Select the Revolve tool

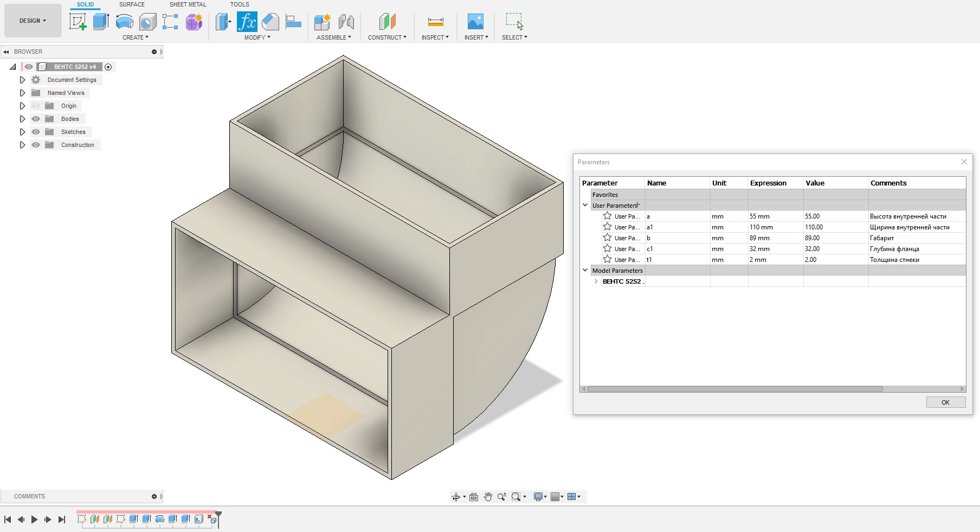[124, 22]
